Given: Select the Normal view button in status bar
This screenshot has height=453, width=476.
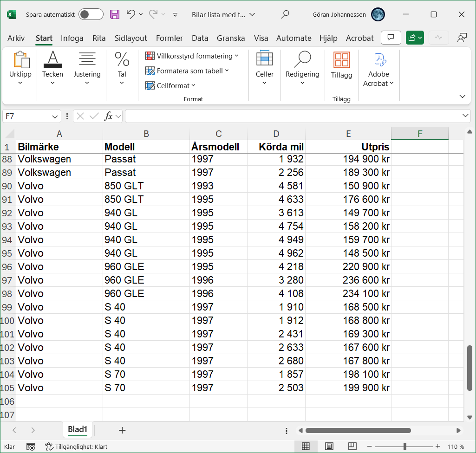Looking at the screenshot, I should pyautogui.click(x=306, y=447).
